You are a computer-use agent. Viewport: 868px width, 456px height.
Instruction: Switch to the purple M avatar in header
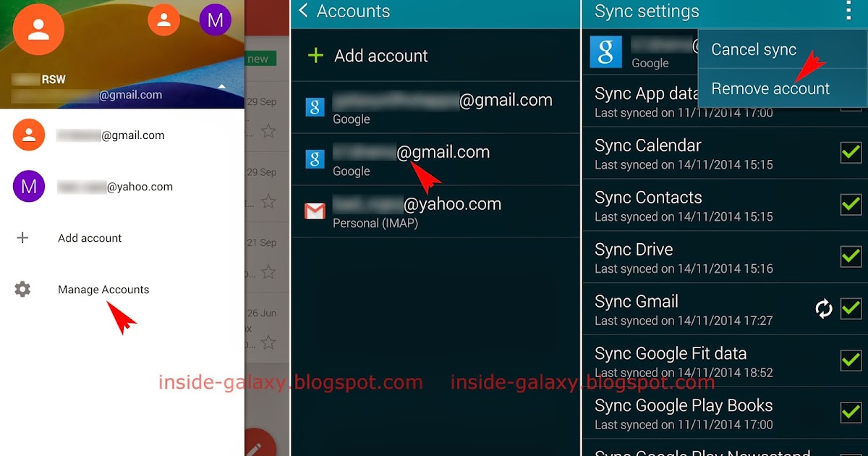pos(215,20)
